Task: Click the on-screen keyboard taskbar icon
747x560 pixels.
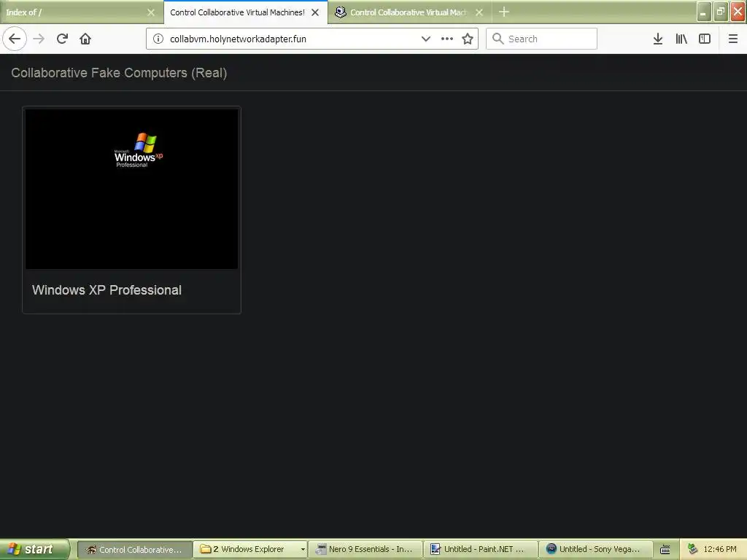Action: pos(665,550)
